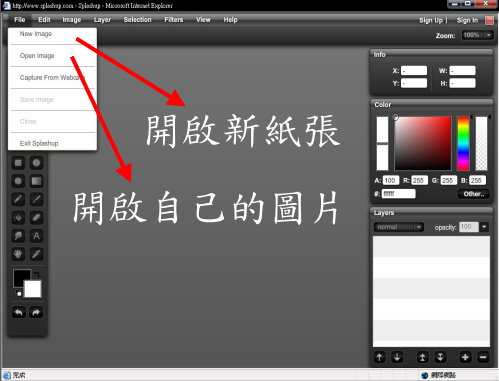Open the File menu
The width and height of the screenshot is (499, 381).
pos(20,20)
